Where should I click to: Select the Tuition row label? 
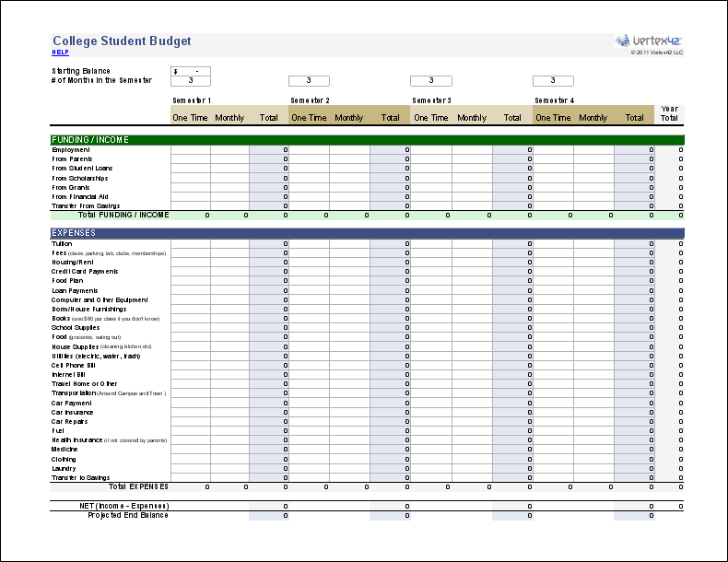click(62, 243)
